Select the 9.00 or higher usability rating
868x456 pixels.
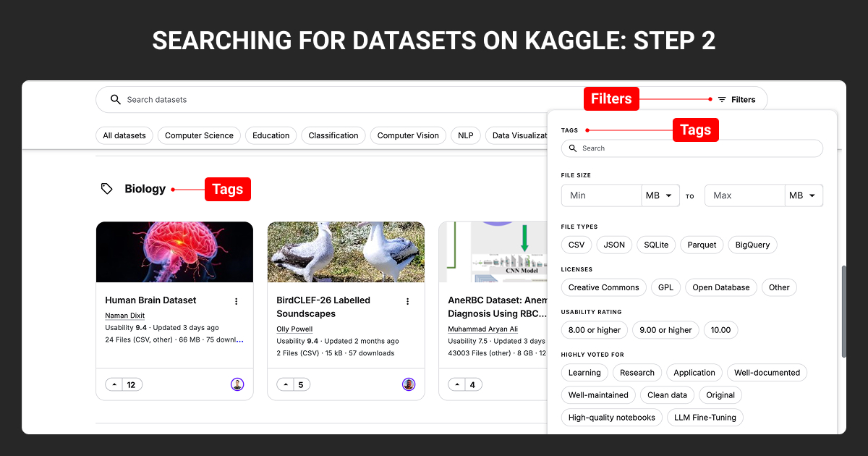[665, 330]
